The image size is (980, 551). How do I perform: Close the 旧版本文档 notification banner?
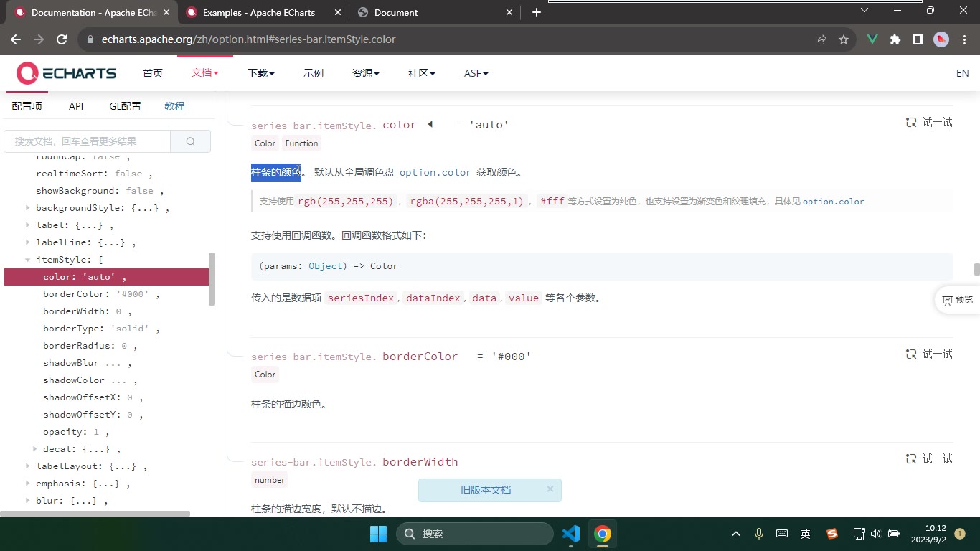tap(550, 489)
